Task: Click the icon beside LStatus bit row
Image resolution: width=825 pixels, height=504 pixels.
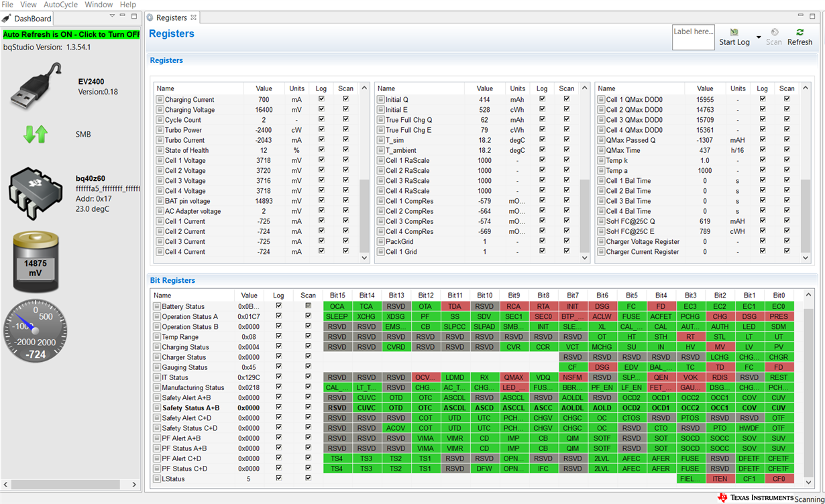Action: point(157,479)
